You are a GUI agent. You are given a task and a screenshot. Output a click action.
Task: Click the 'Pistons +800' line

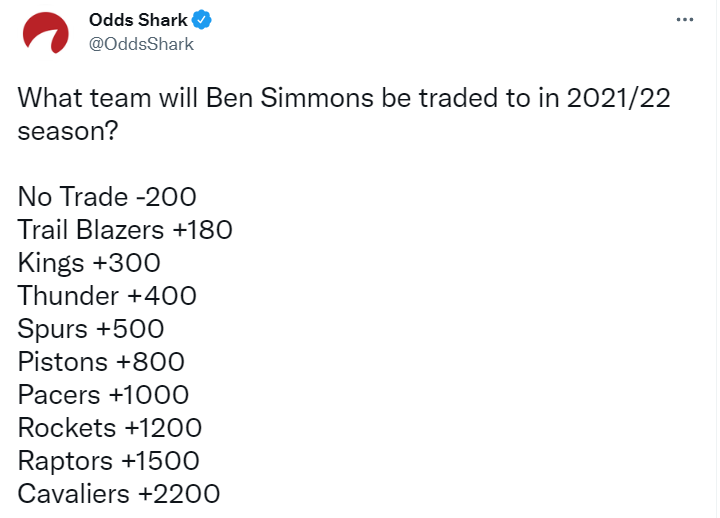point(101,362)
